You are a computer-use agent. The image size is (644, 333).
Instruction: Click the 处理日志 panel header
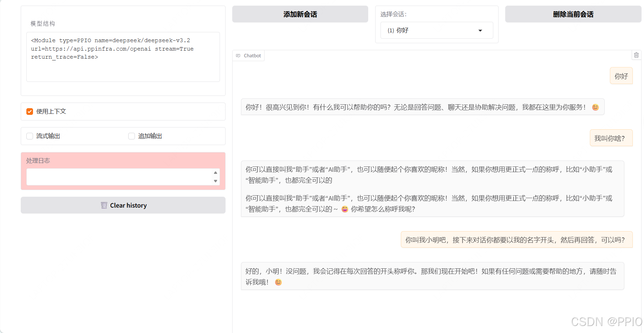(x=38, y=160)
